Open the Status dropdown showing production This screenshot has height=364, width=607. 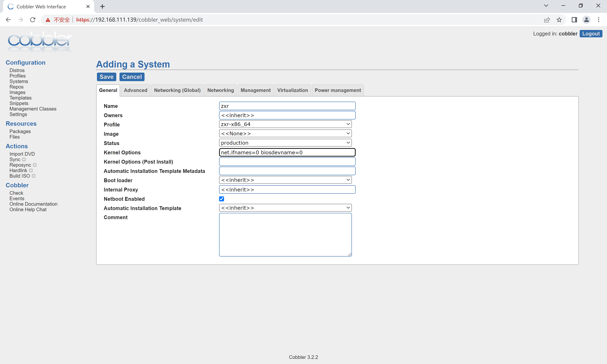point(285,143)
